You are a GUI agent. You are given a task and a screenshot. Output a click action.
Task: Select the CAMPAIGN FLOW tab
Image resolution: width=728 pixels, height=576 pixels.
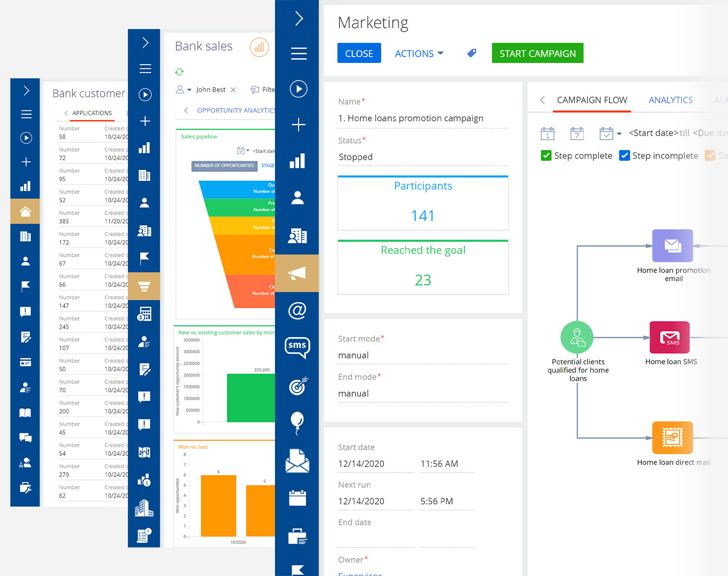(592, 100)
